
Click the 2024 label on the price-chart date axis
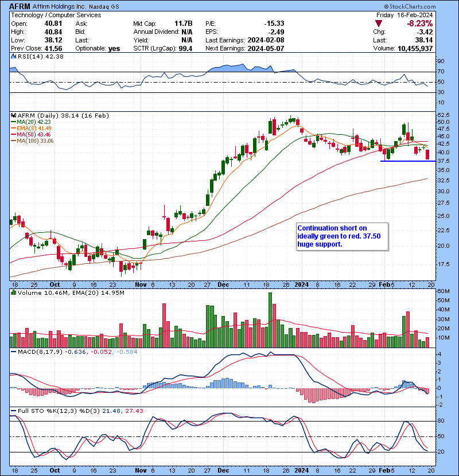pos(302,285)
